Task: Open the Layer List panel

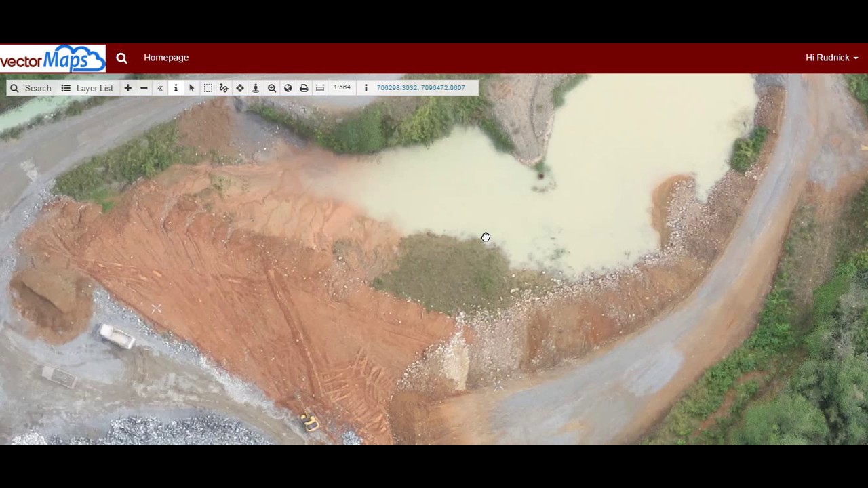Action: pyautogui.click(x=87, y=88)
